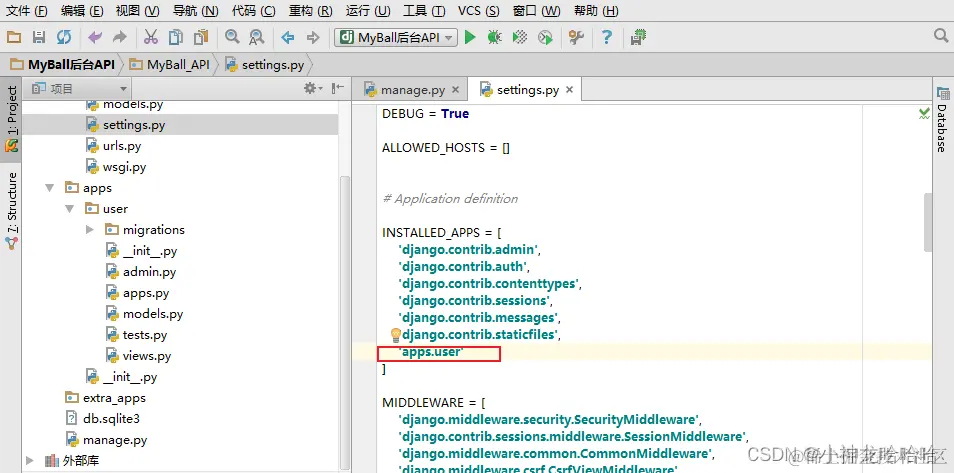954x473 pixels.
Task: Click the Copy icon in toolbar
Action: pyautogui.click(x=176, y=38)
